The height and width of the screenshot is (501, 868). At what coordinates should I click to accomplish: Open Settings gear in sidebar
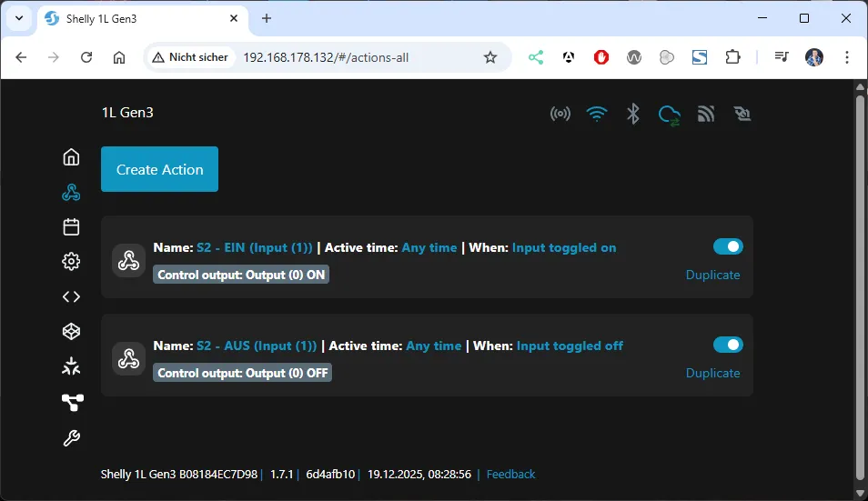[x=71, y=262]
